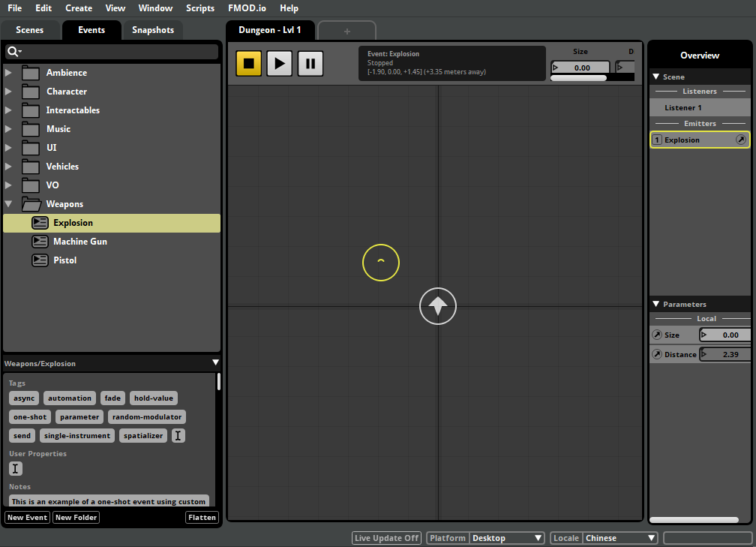Open the Platform dropdown
The width and height of the screenshot is (756, 547).
(506, 538)
